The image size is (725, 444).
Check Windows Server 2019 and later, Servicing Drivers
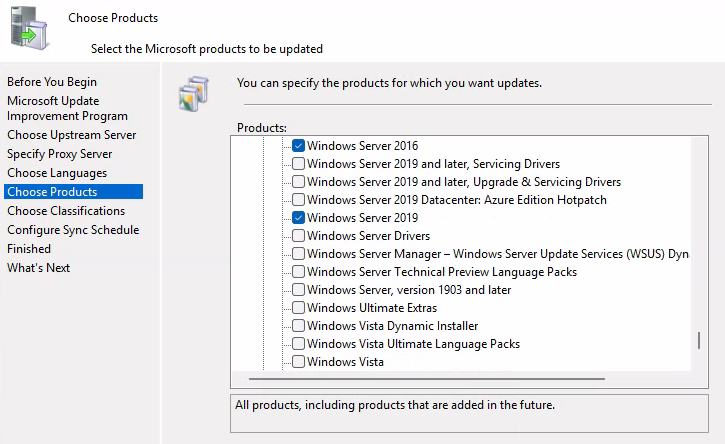(298, 164)
